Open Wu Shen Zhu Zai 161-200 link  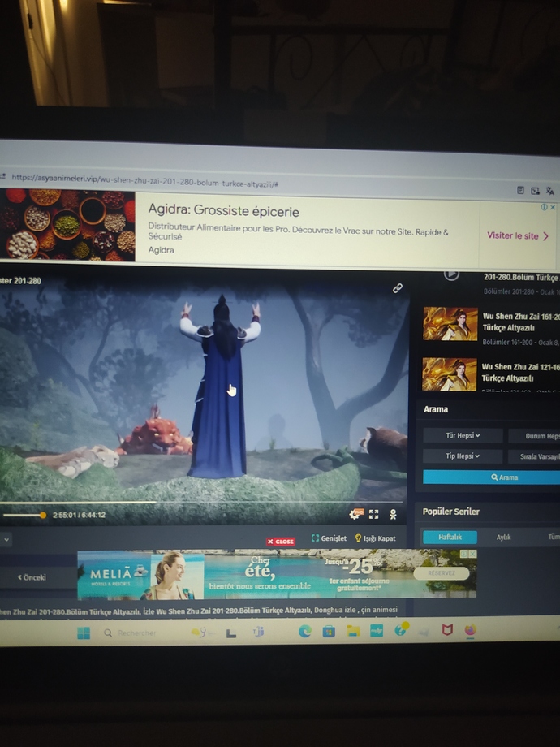point(521,322)
